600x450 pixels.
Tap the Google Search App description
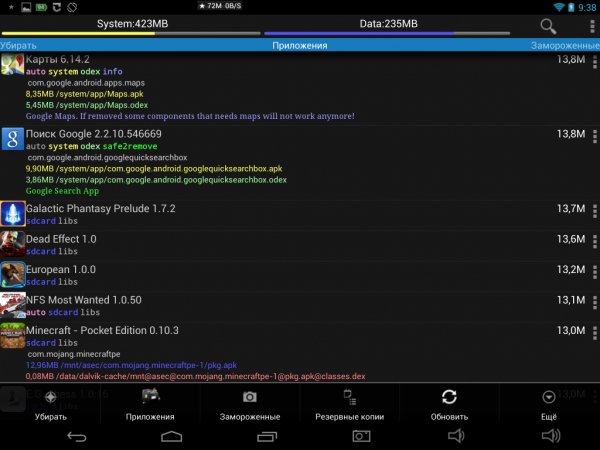62,191
